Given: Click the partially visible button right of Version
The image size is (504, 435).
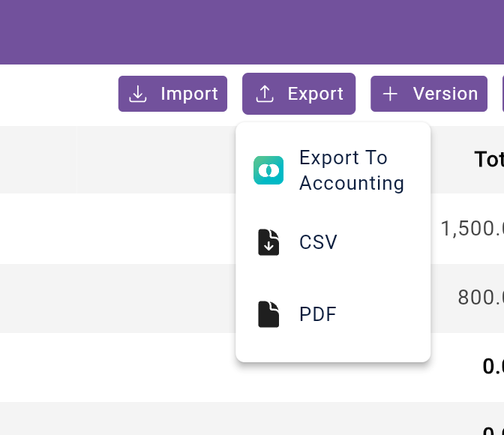Looking at the screenshot, I should pyautogui.click(x=502, y=94).
